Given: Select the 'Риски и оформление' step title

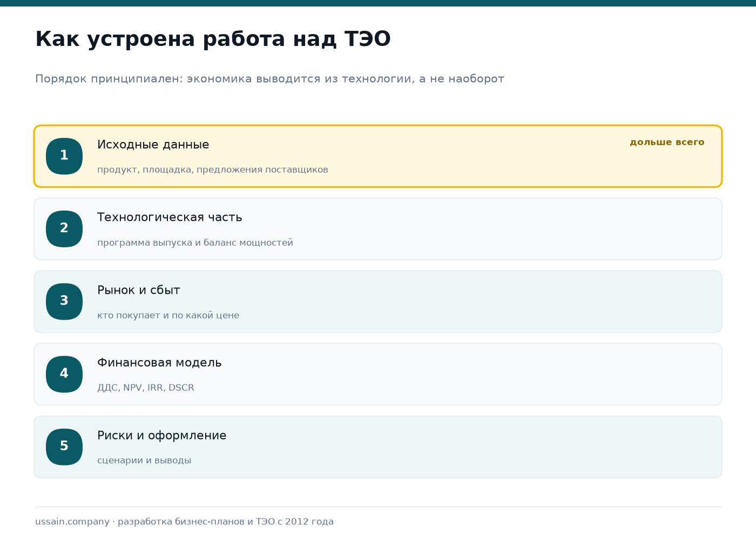Looking at the screenshot, I should 161,435.
